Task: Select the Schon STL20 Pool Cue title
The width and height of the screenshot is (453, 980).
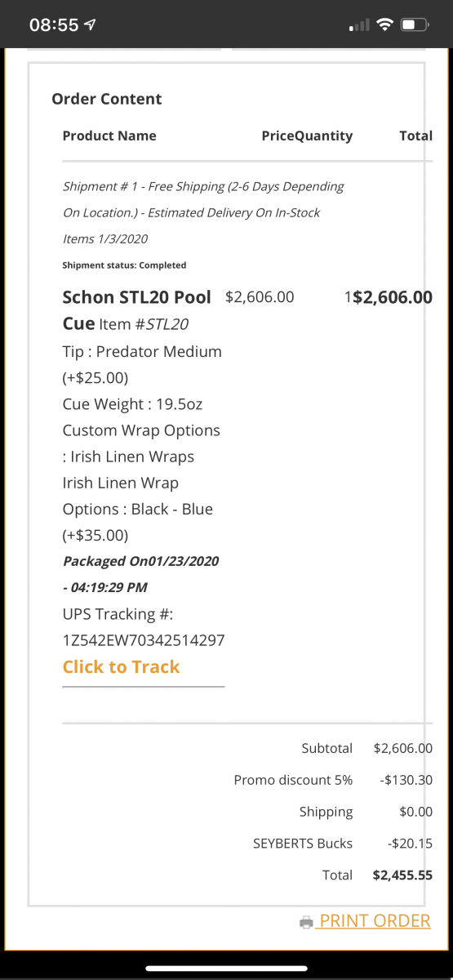Action: point(136,310)
